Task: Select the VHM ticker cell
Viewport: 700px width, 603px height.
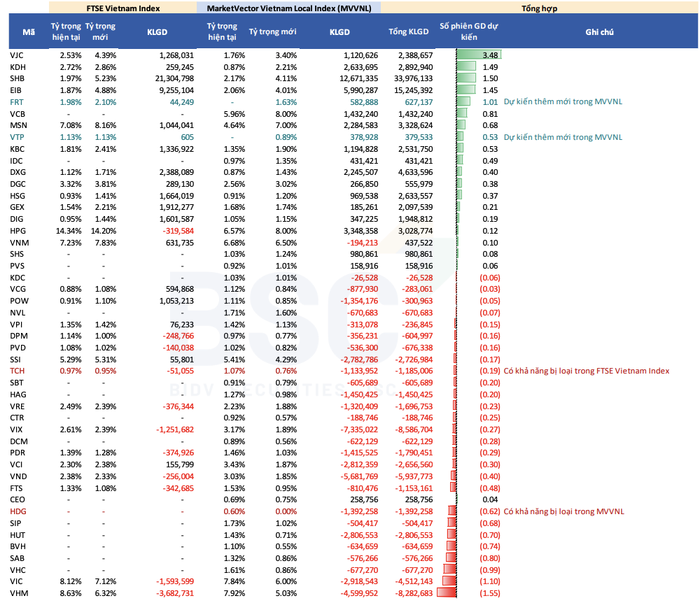Action: click(19, 593)
